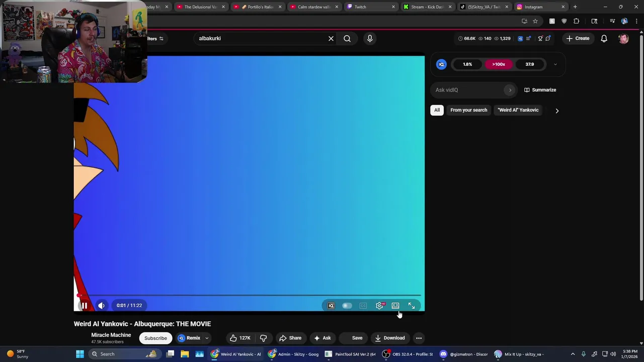
Task: Open File Explorer from taskbar
Action: pos(185,354)
